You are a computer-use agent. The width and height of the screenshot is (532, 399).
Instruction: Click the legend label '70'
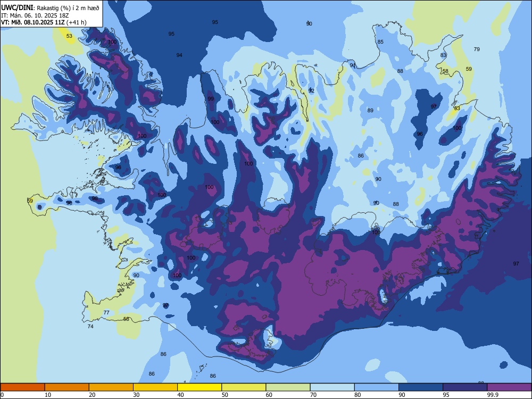pyautogui.click(x=313, y=395)
